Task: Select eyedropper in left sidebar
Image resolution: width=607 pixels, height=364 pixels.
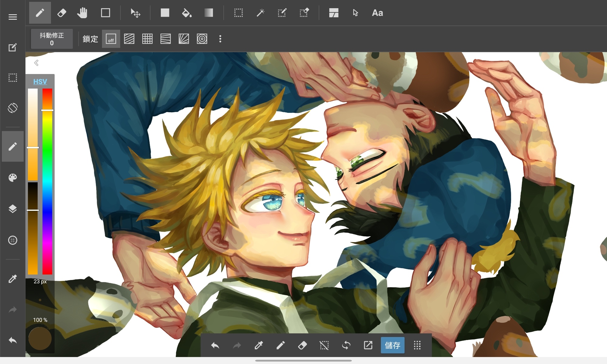Action: (x=12, y=279)
